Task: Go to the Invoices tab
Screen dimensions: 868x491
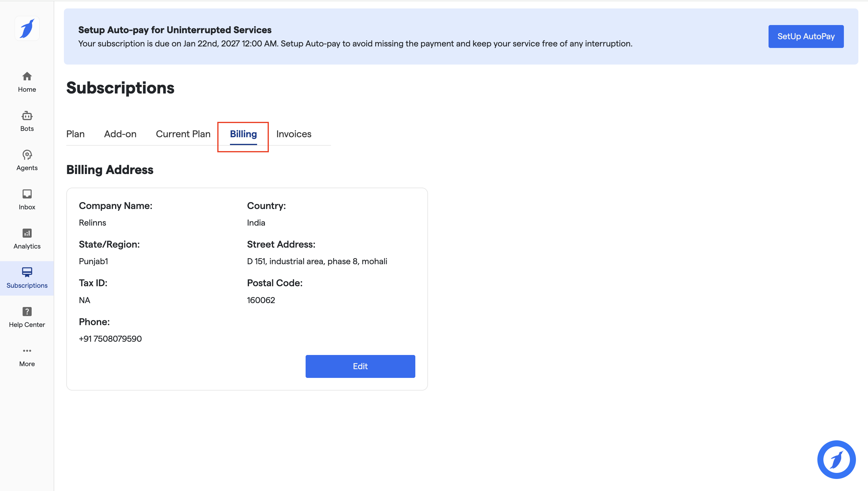Action: click(x=294, y=134)
